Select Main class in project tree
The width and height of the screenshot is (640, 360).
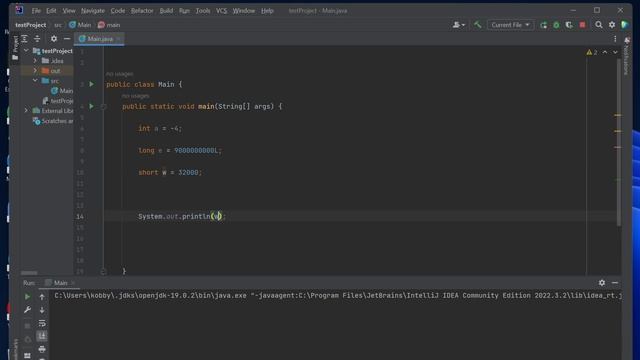[62, 91]
